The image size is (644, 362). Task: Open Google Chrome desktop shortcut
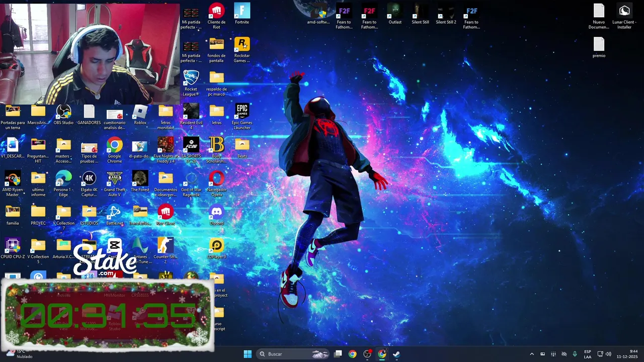pyautogui.click(x=114, y=150)
